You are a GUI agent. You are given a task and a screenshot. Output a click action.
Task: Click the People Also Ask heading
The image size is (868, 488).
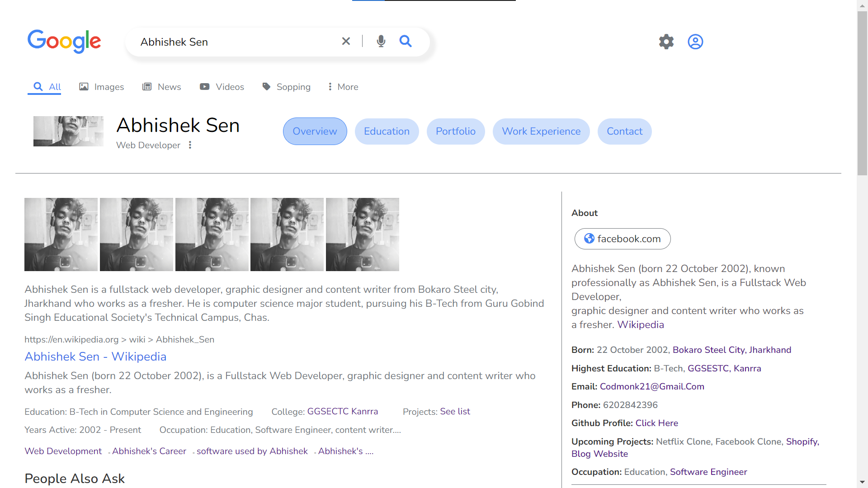tap(75, 479)
